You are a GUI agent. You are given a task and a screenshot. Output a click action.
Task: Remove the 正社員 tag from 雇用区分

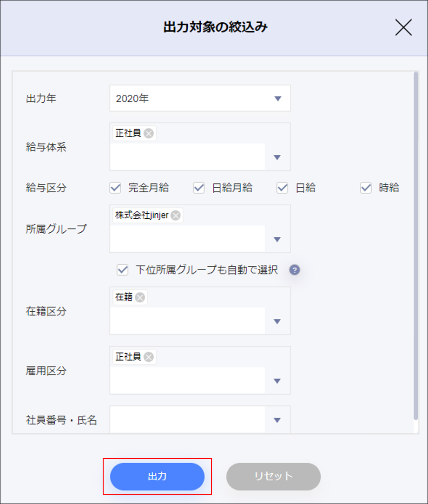click(148, 357)
